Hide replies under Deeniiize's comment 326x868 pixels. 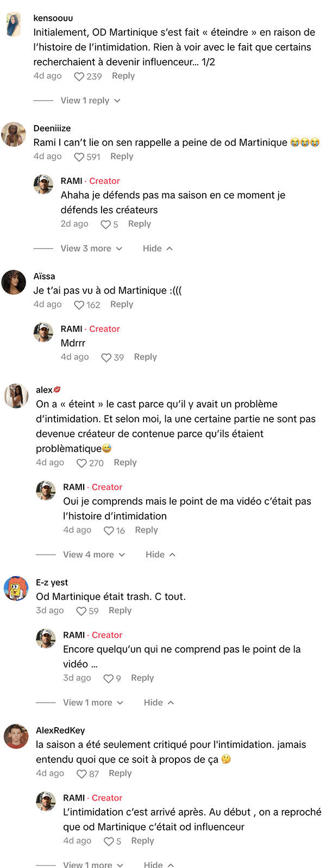pos(158,249)
